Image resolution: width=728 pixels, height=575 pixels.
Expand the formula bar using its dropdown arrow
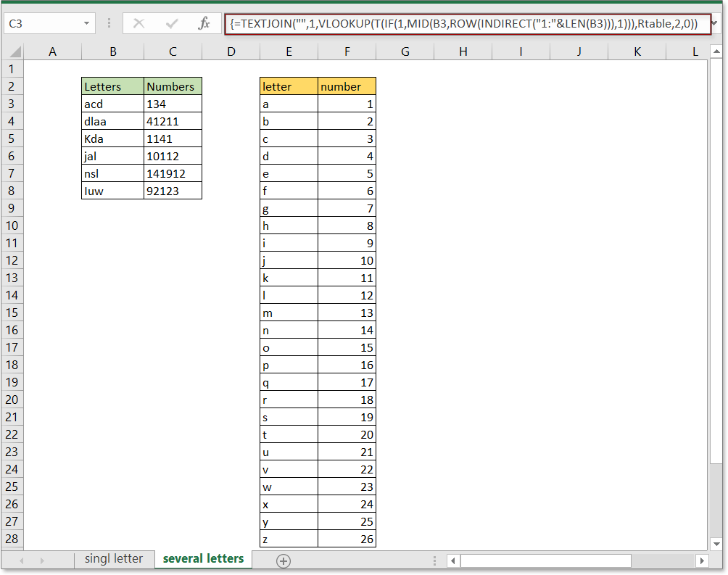coord(713,23)
